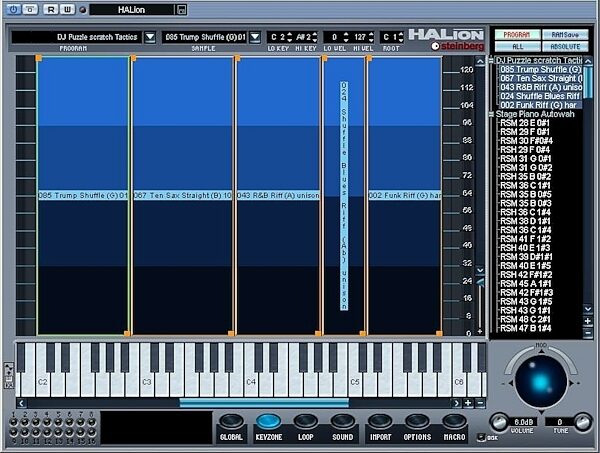Toggle the ABSOLUTE mode button
The width and height of the screenshot is (600, 453).
[x=565, y=47]
